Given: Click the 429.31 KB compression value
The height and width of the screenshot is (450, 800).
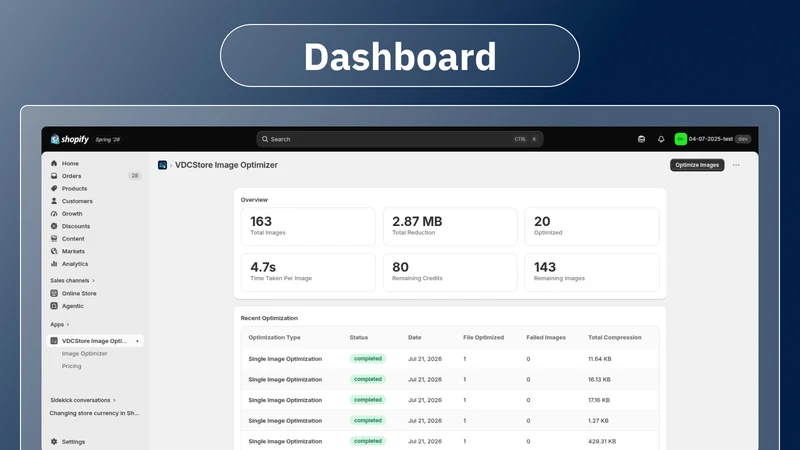Looking at the screenshot, I should (602, 441).
